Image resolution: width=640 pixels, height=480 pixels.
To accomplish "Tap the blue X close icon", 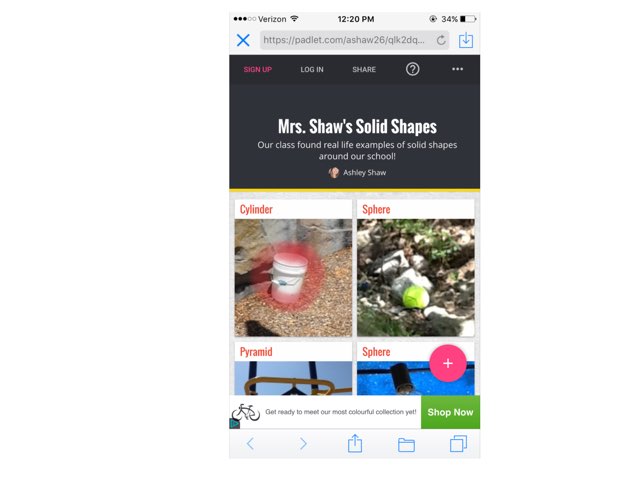I will pyautogui.click(x=243, y=40).
